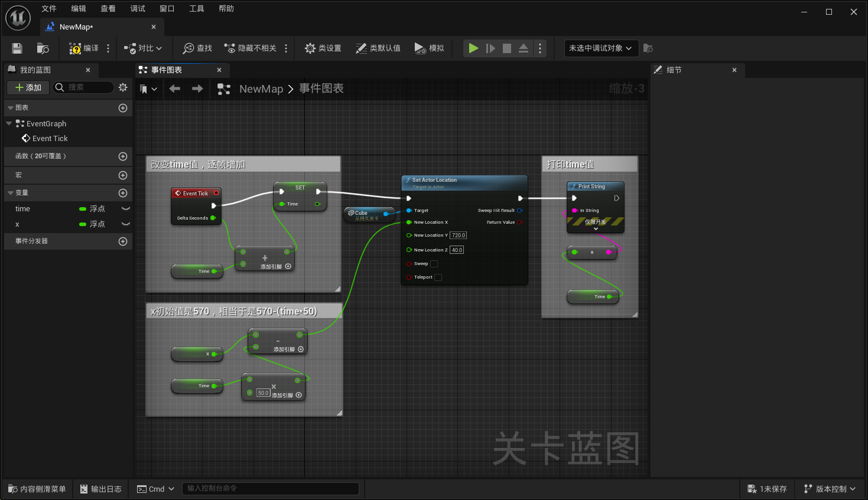Add new macro with 宏 plus icon
The image size is (868, 500).
pyautogui.click(x=123, y=175)
